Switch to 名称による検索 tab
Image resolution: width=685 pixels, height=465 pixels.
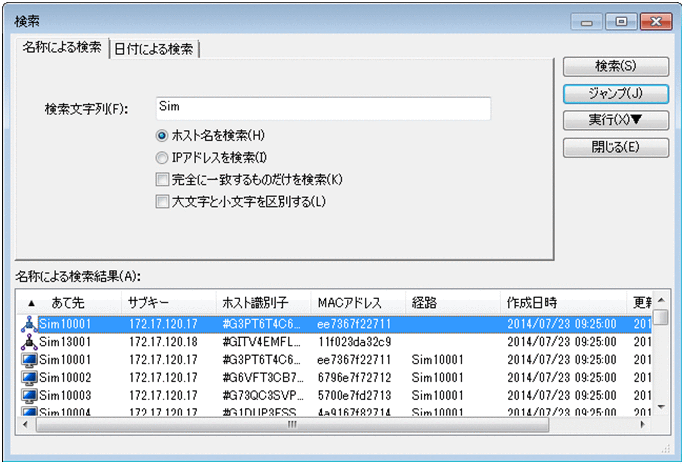click(62, 47)
